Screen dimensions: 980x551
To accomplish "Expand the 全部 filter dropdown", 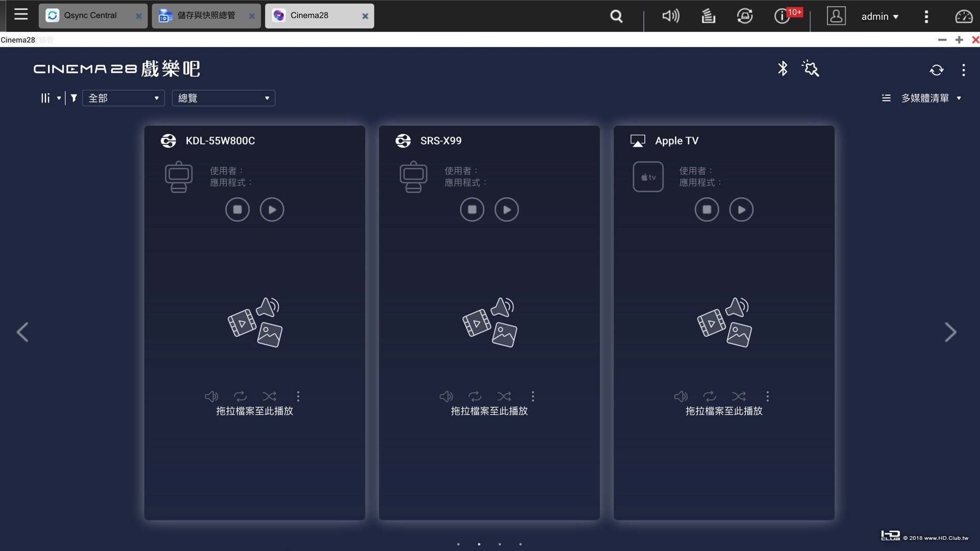I will pyautogui.click(x=124, y=98).
